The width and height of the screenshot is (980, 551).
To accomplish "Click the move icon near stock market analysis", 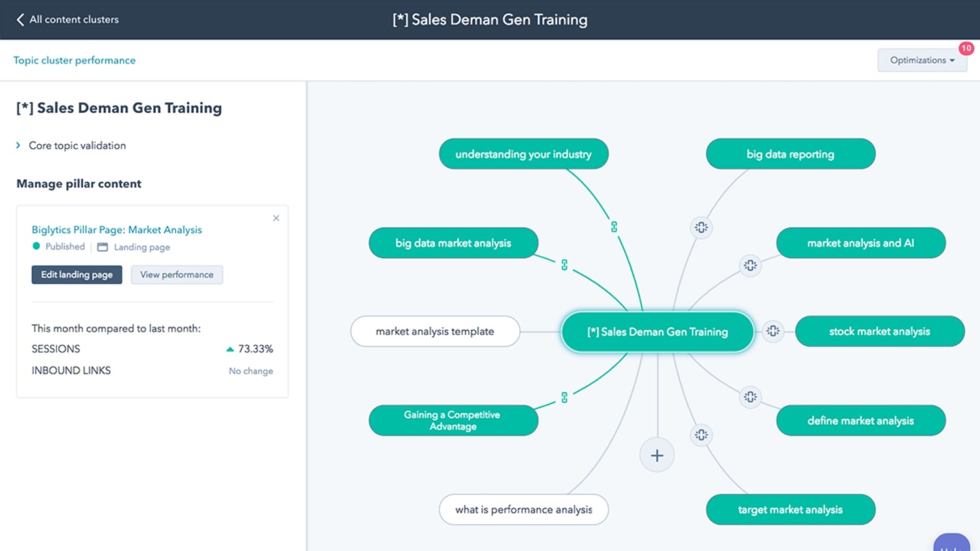I will 773,331.
